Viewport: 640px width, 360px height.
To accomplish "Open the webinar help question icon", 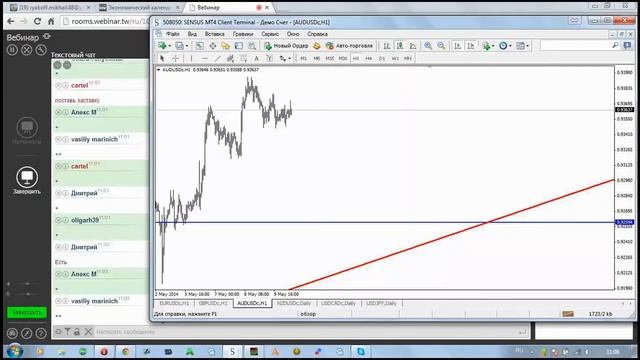I will click(41, 333).
